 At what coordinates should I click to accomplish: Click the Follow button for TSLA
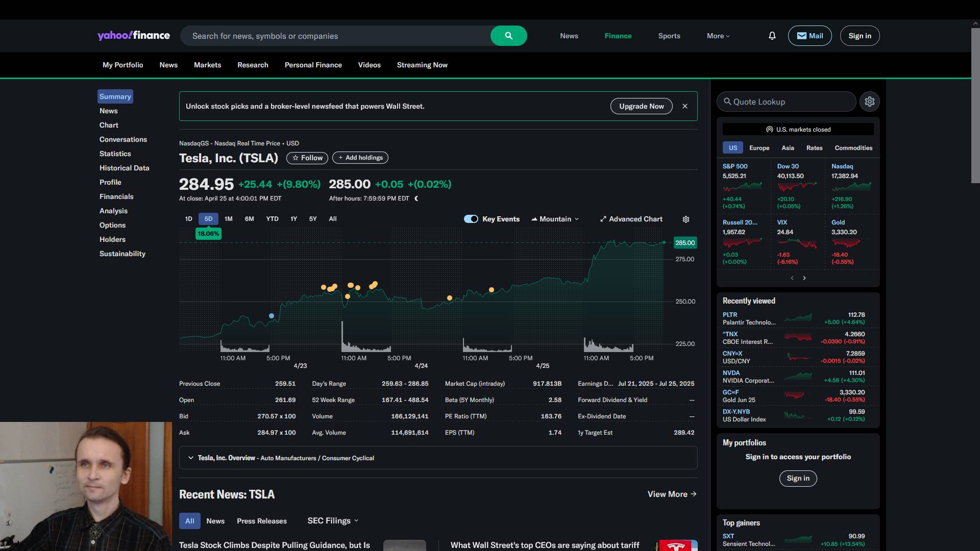[307, 158]
